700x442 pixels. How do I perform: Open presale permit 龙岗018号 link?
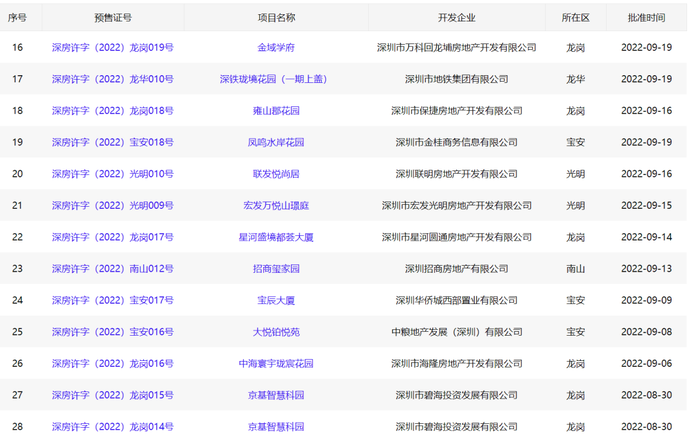[x=112, y=111]
